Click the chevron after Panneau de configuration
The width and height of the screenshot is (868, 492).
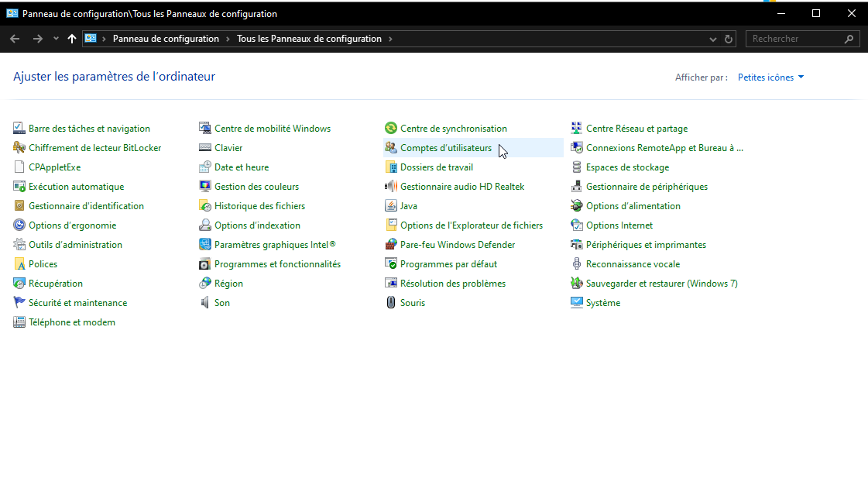coord(228,39)
